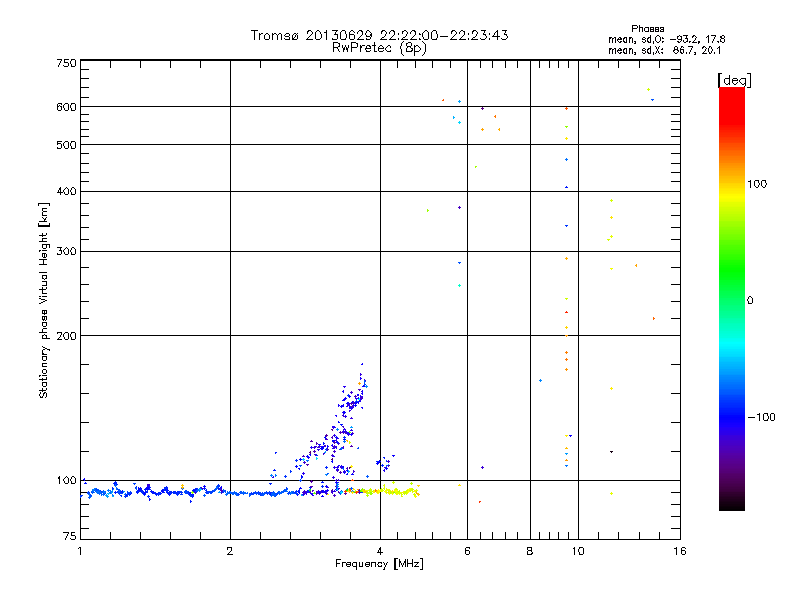Click the 'Stationary phase Virtual Height [km]' axis title
800x600 pixels.
point(43,300)
